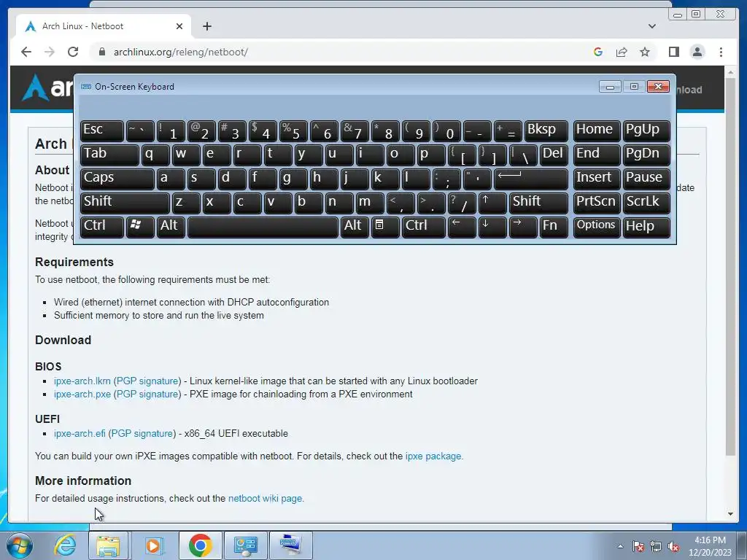Toggle the left Alt key
The width and height of the screenshot is (747, 560).
click(x=171, y=227)
